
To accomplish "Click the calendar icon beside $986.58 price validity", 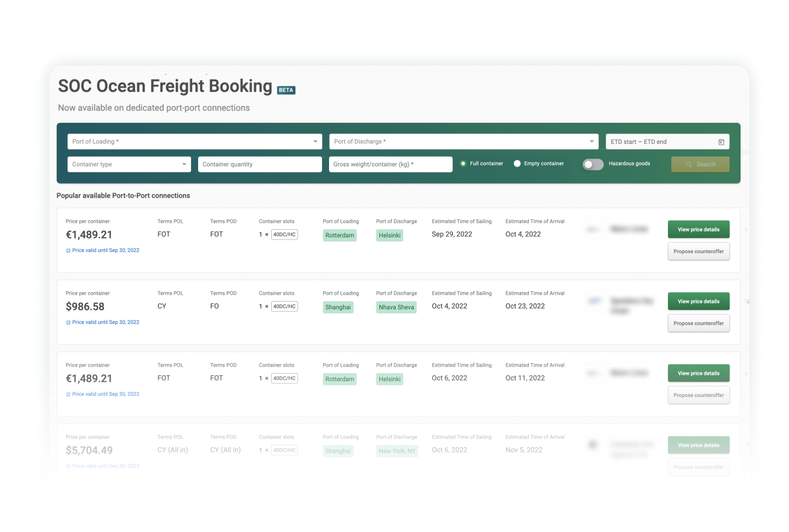I will click(x=68, y=322).
